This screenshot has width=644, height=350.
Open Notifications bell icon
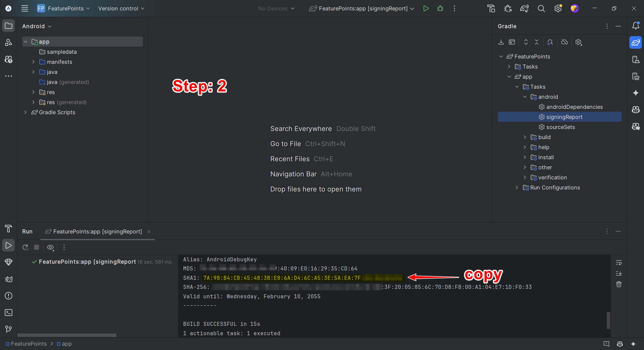pyautogui.click(x=635, y=26)
